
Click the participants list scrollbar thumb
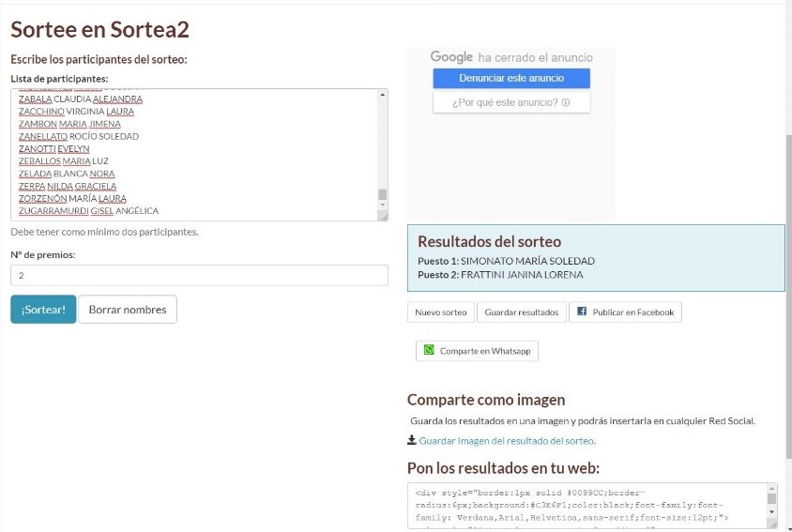click(x=382, y=194)
